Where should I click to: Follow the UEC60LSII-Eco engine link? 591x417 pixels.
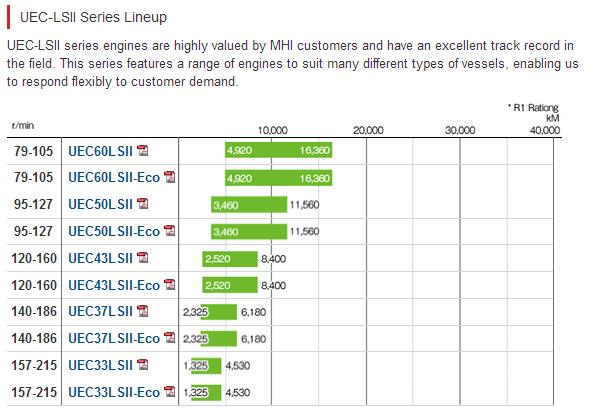pyautogui.click(x=114, y=178)
